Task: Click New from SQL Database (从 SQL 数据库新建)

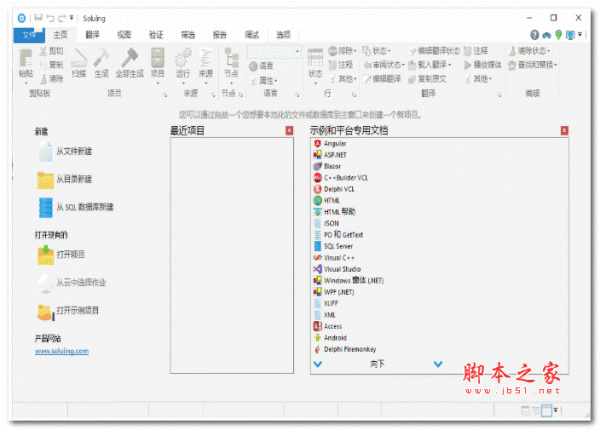Action: [76, 207]
